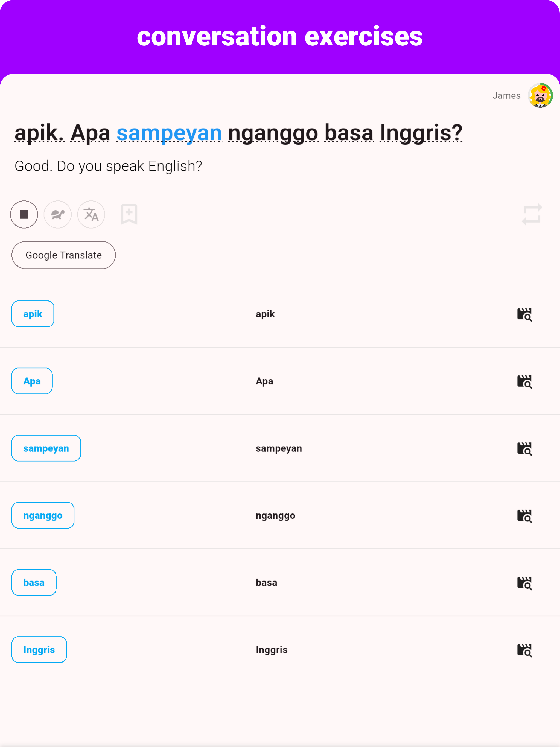Select the 'basa' word chip
This screenshot has width=560, height=747.
click(x=34, y=583)
